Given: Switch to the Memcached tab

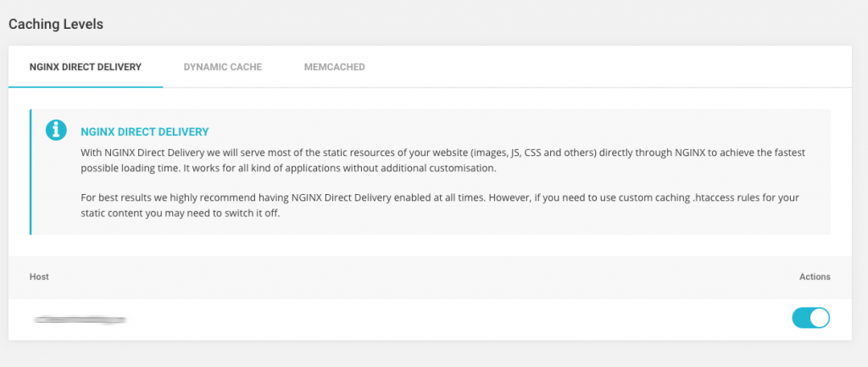Looking at the screenshot, I should point(334,67).
